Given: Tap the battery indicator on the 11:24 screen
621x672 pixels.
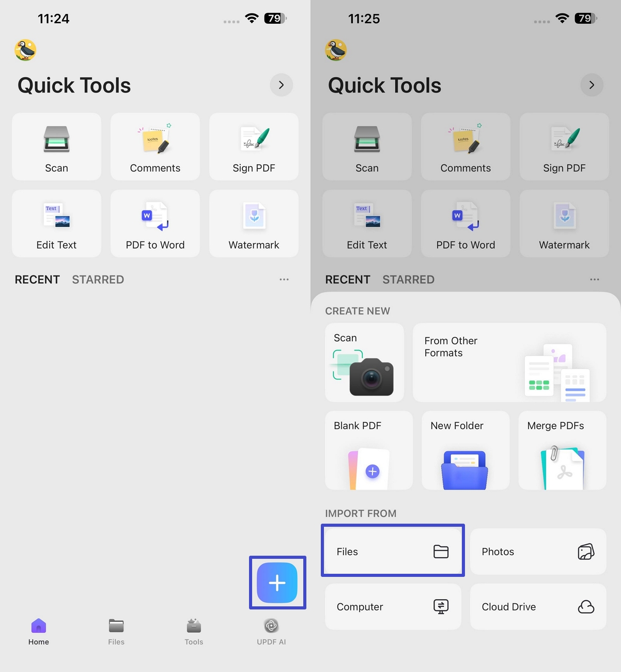Looking at the screenshot, I should tap(275, 19).
